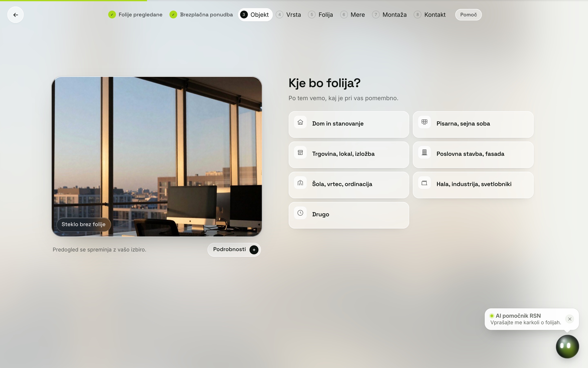
Task: Click the back arrow button
Action: click(16, 15)
